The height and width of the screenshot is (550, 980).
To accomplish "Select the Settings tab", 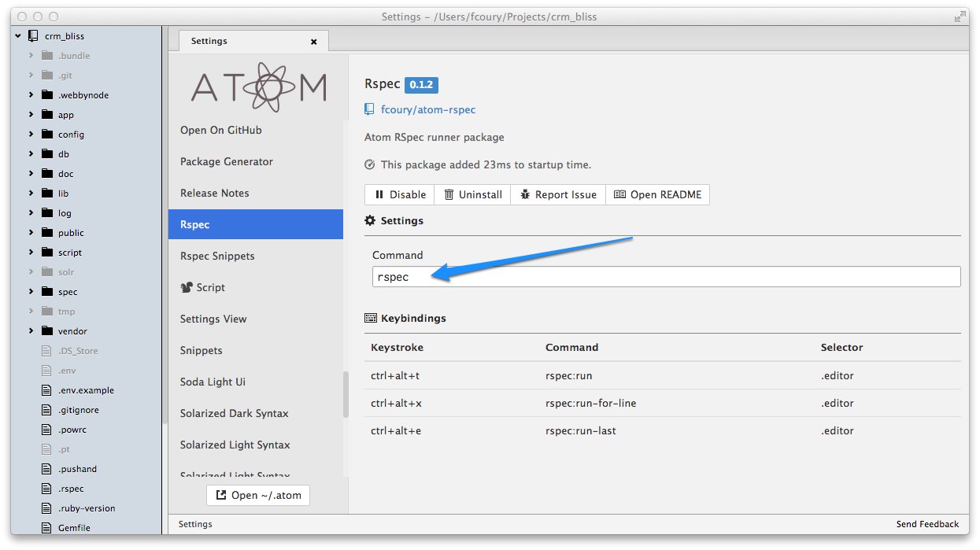I will pyautogui.click(x=253, y=41).
